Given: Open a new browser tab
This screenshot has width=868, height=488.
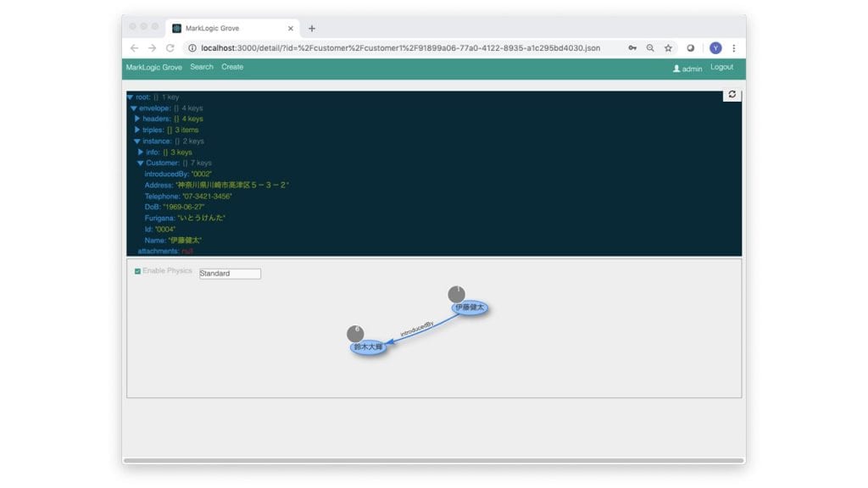Looking at the screenshot, I should pyautogui.click(x=312, y=28).
